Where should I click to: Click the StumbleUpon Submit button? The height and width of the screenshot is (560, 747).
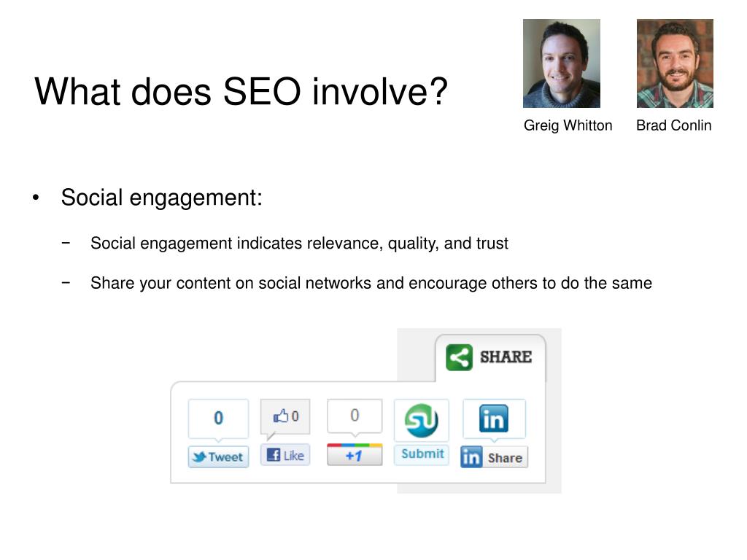click(x=422, y=454)
